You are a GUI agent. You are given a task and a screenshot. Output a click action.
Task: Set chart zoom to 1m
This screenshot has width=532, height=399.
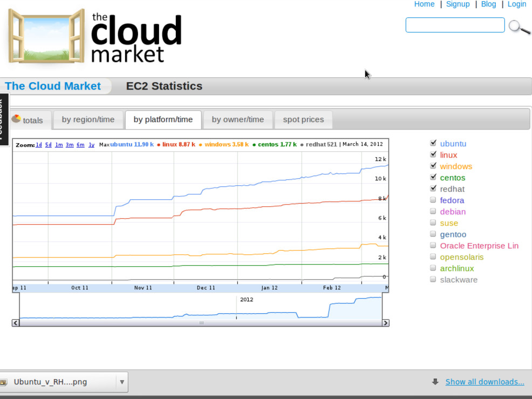click(x=59, y=145)
